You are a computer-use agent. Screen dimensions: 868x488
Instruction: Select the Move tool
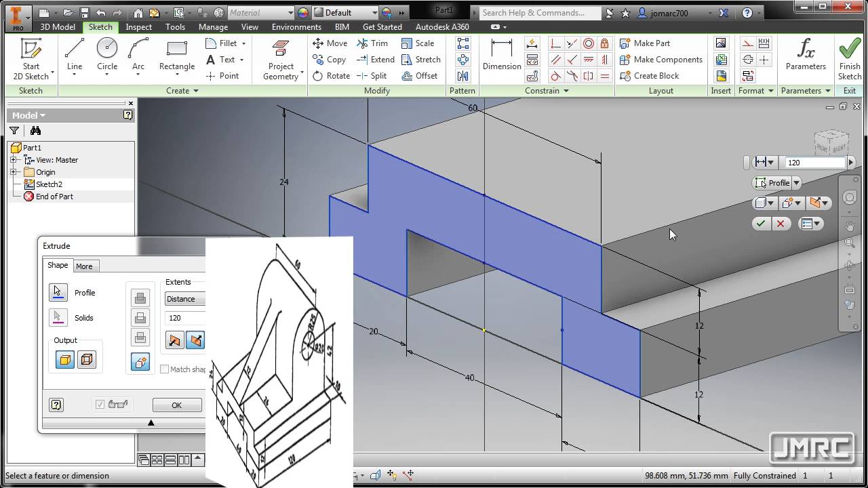point(330,43)
